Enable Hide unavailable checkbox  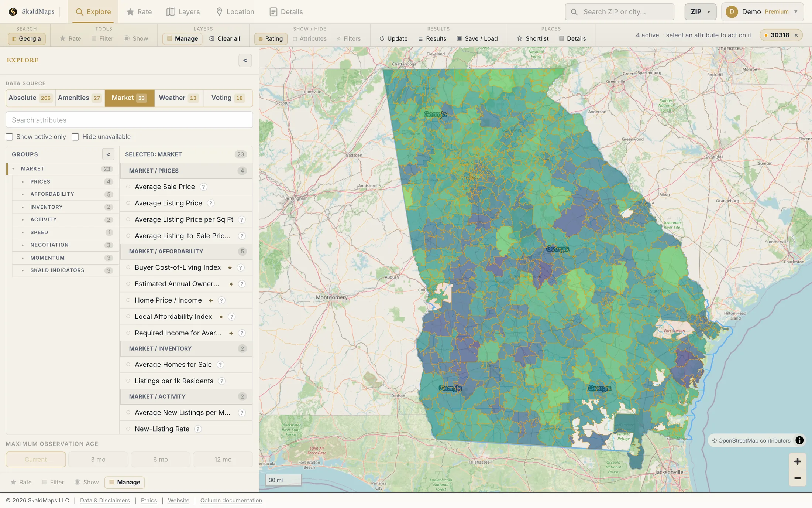click(x=75, y=137)
